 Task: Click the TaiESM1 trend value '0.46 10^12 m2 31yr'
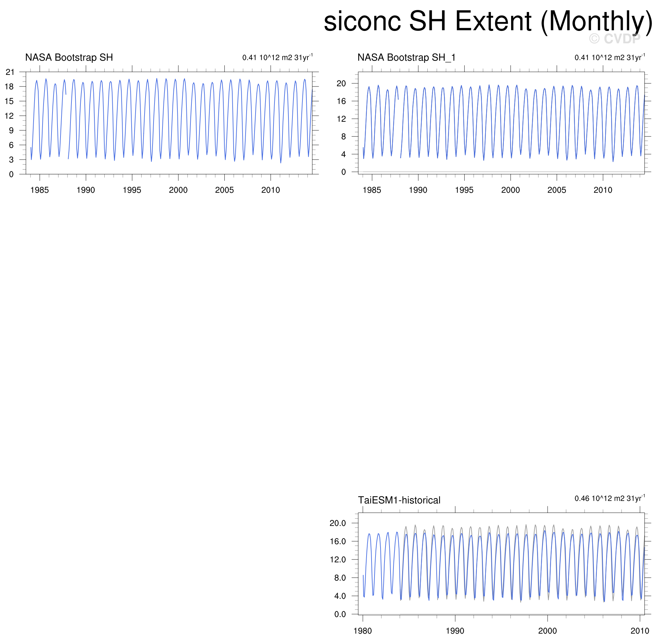click(x=609, y=499)
